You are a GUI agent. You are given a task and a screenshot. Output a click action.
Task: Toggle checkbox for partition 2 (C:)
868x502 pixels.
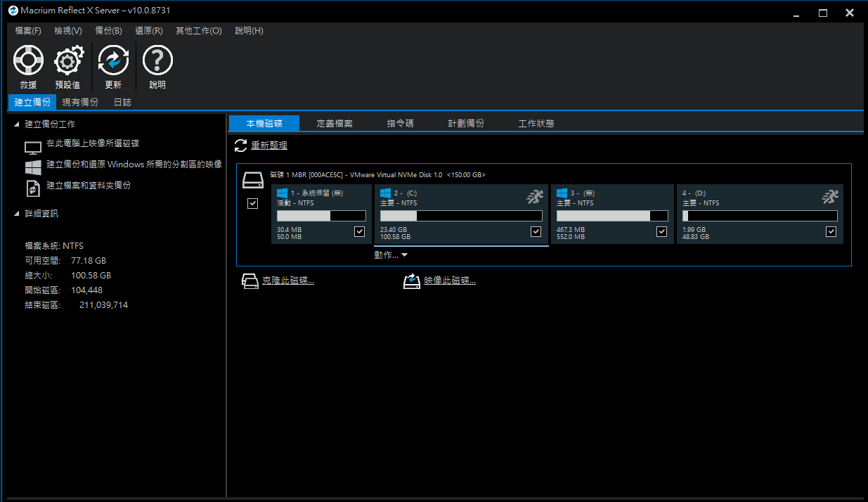click(536, 231)
